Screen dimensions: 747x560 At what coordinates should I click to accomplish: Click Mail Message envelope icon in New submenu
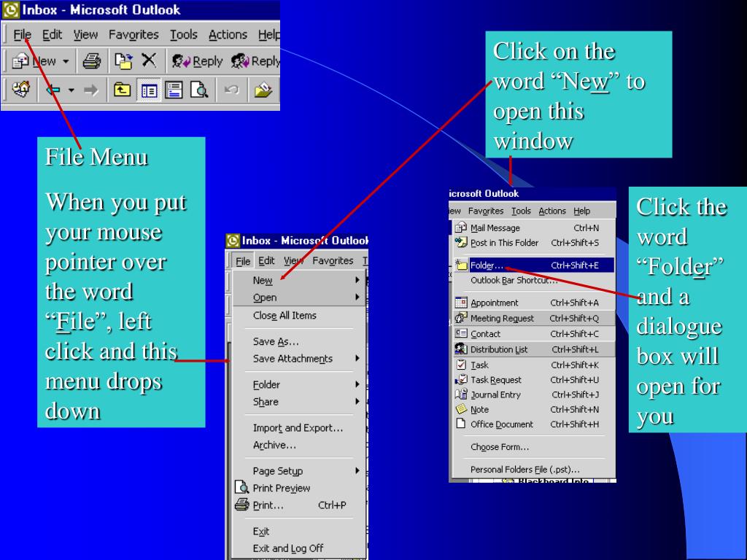[461, 227]
